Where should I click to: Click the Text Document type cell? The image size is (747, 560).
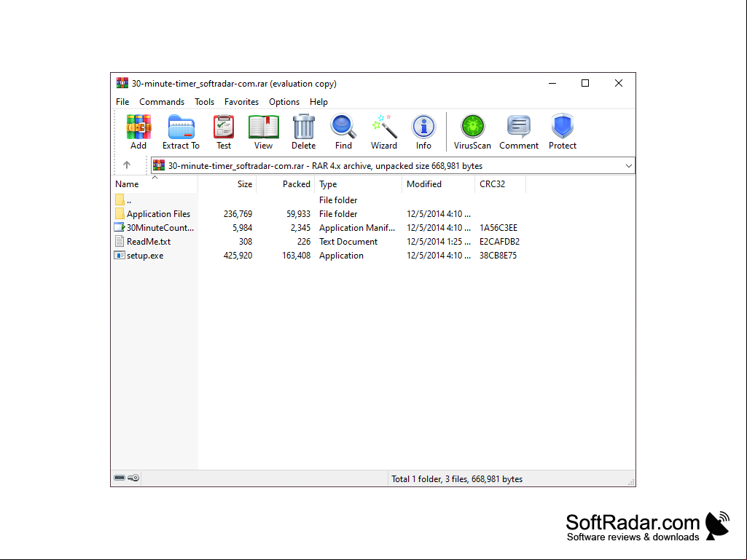[348, 242]
